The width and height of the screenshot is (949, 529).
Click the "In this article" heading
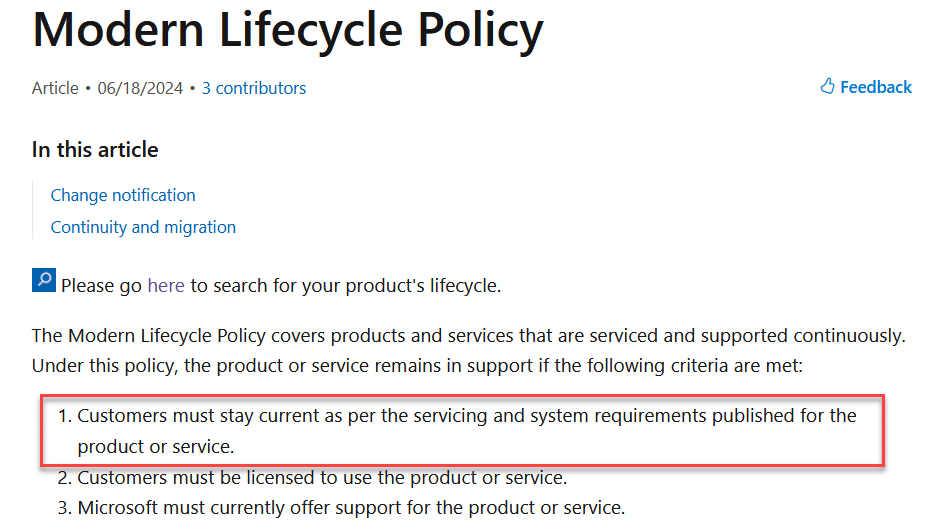click(95, 150)
